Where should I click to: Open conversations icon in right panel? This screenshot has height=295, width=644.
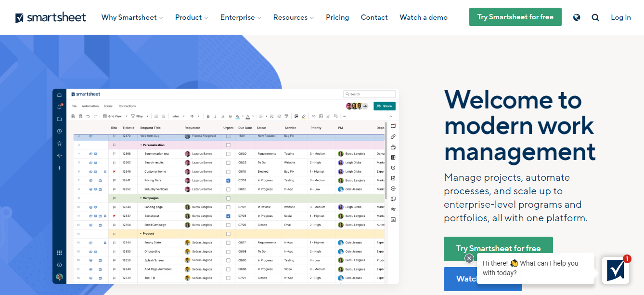click(x=393, y=126)
